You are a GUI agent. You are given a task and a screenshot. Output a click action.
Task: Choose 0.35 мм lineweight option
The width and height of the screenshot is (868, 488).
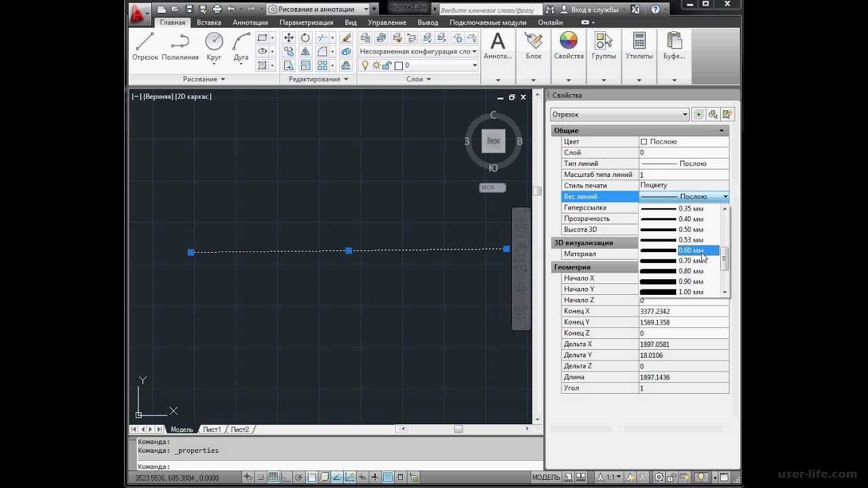679,209
